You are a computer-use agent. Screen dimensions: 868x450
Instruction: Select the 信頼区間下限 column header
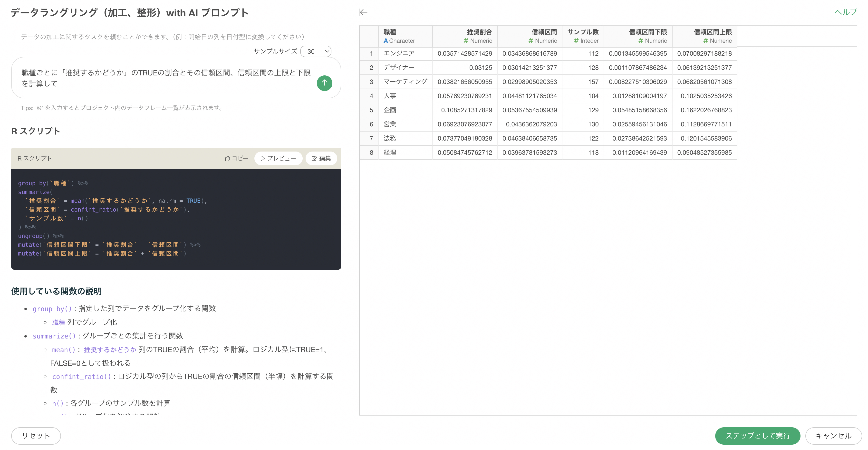tap(638, 36)
